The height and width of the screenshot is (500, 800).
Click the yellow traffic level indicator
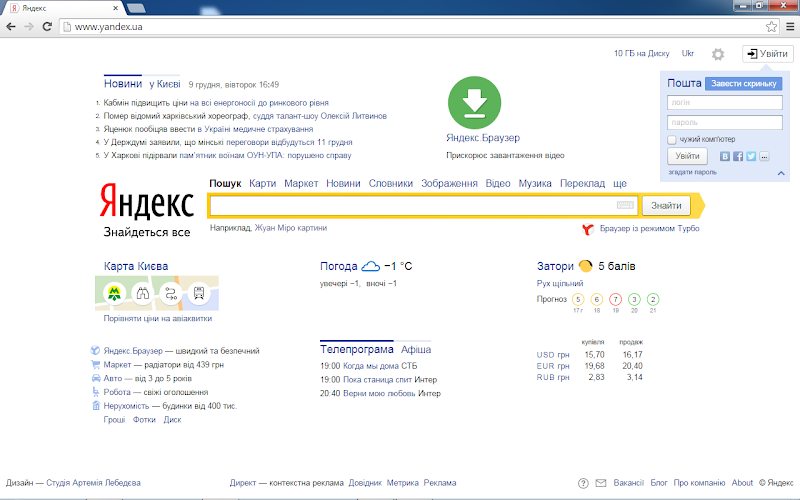(585, 266)
